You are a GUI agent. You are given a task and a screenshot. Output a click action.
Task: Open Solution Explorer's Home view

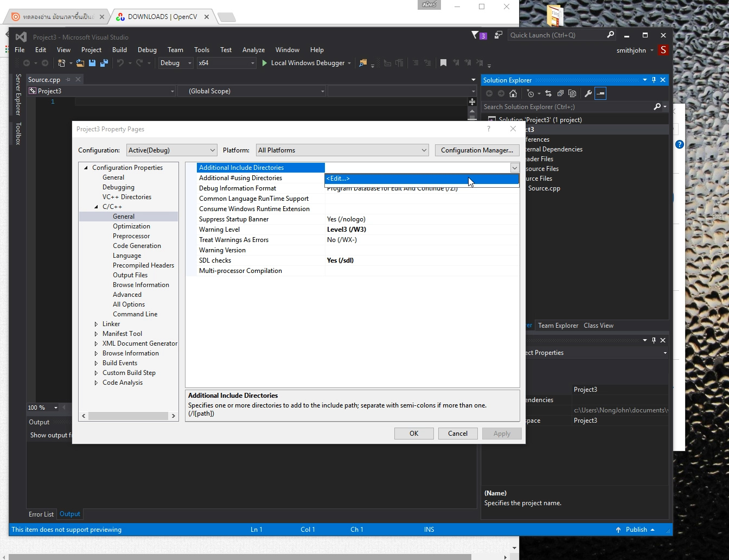[x=514, y=93]
